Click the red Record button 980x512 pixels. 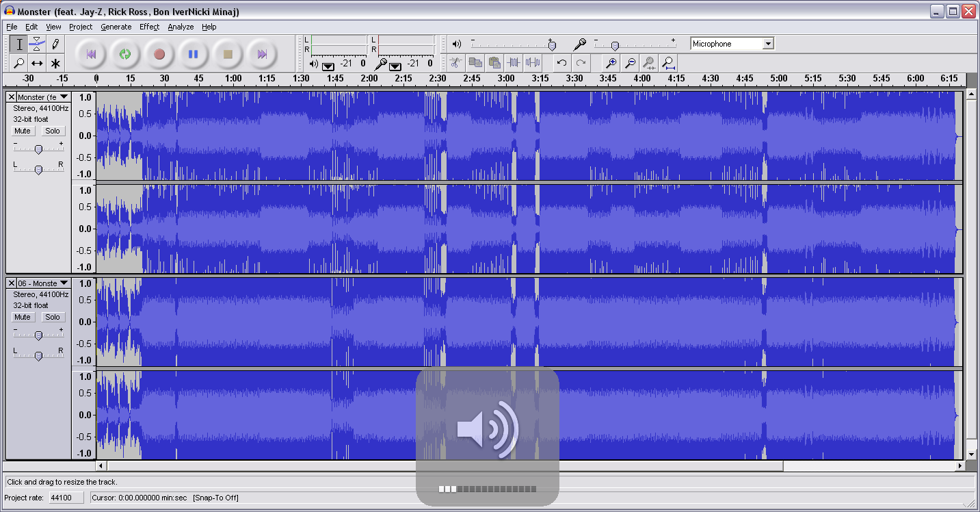coord(159,54)
